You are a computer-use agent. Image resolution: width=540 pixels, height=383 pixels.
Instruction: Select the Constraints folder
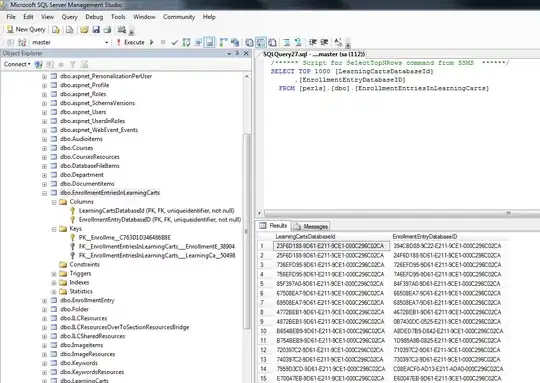tap(84, 264)
